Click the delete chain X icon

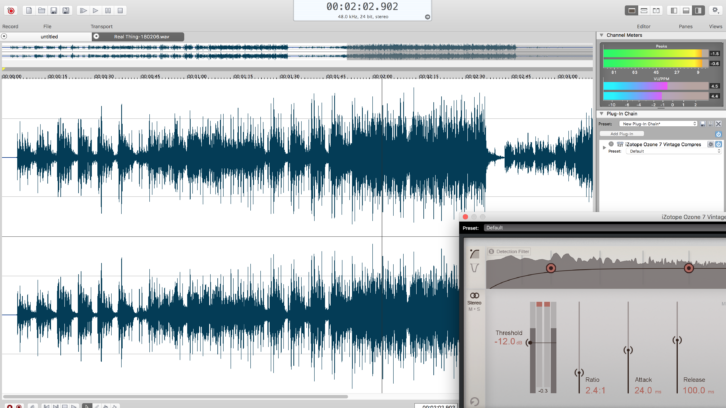719,124
